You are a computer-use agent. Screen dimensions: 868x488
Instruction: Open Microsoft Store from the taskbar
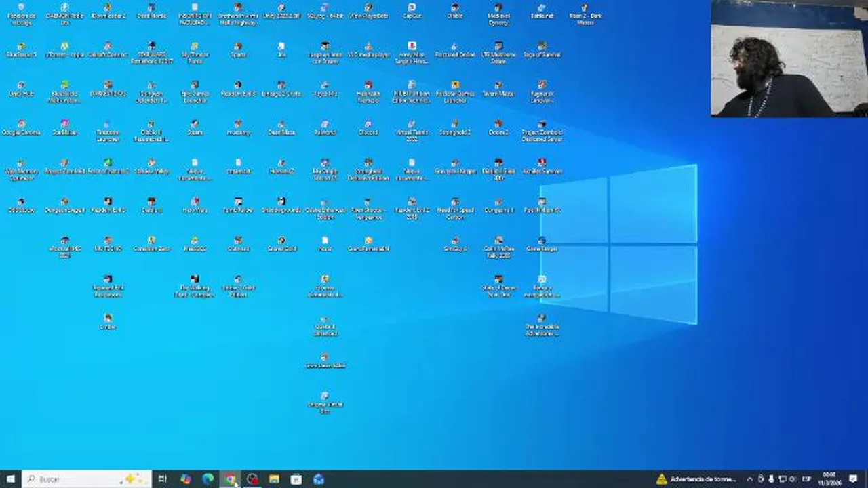(x=296, y=479)
